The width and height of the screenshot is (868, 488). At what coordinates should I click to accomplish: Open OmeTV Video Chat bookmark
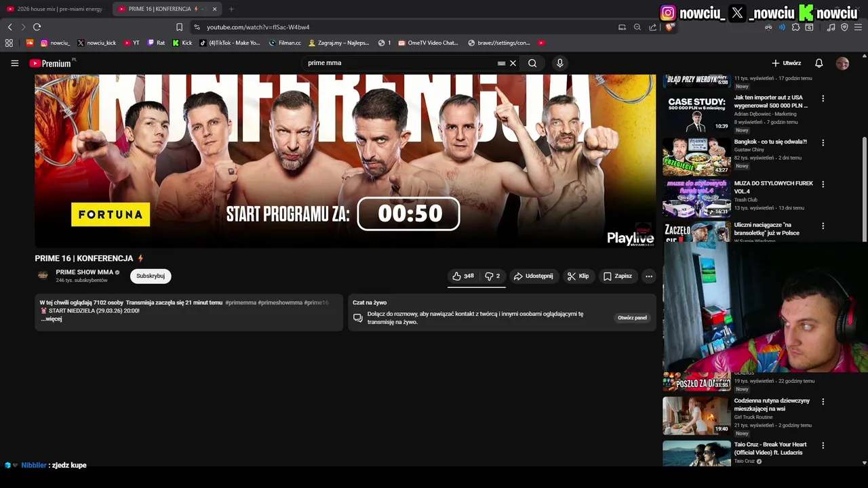pyautogui.click(x=429, y=43)
